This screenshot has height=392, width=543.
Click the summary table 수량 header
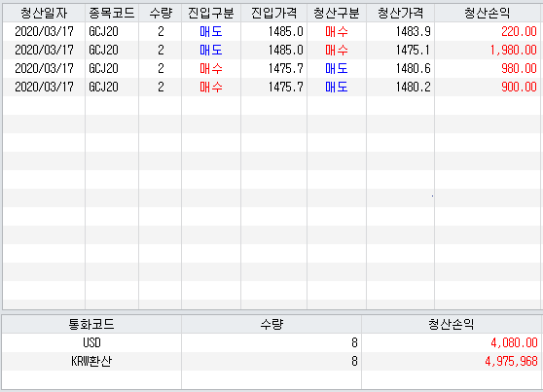coord(271,325)
